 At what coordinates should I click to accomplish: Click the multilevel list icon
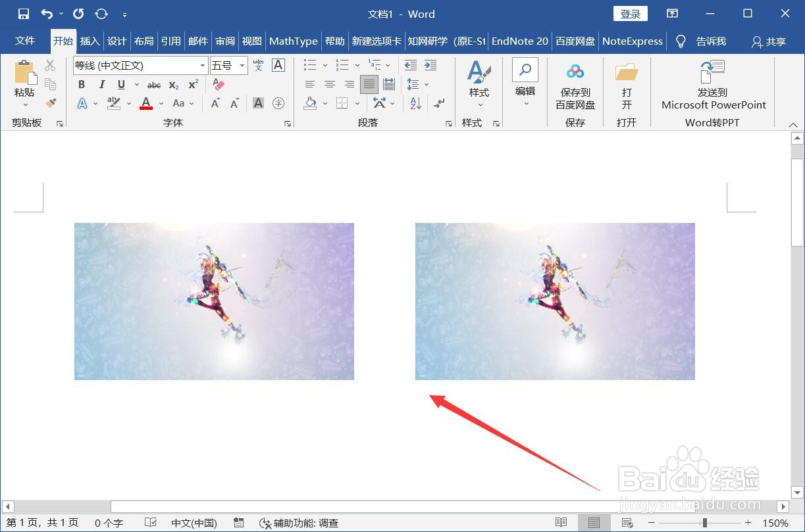(375, 65)
